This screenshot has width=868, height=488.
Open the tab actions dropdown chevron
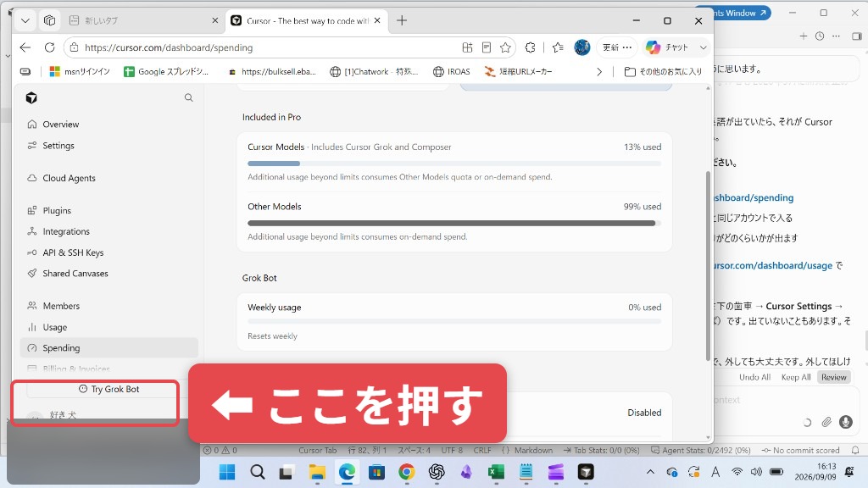[x=25, y=20]
